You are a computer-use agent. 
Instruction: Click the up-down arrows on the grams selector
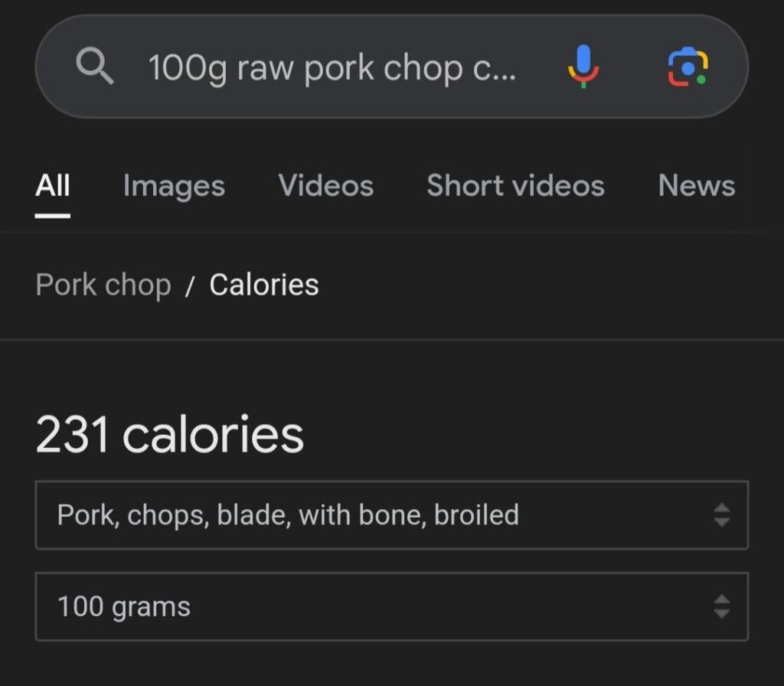pyautogui.click(x=720, y=607)
